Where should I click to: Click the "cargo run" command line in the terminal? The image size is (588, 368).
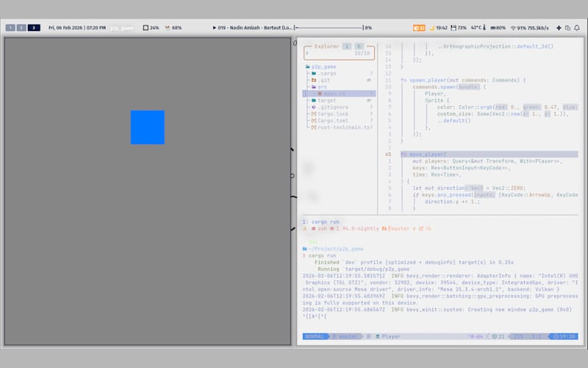(322, 255)
